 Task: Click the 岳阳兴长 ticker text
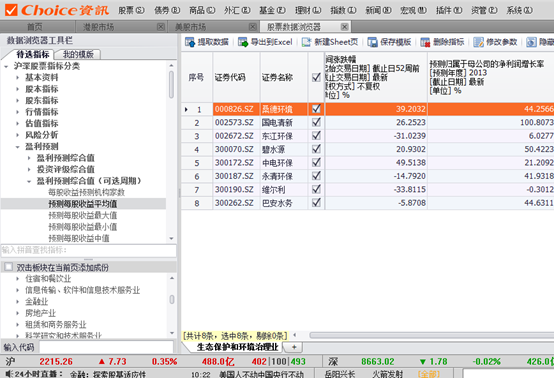pyautogui.click(x=340, y=374)
